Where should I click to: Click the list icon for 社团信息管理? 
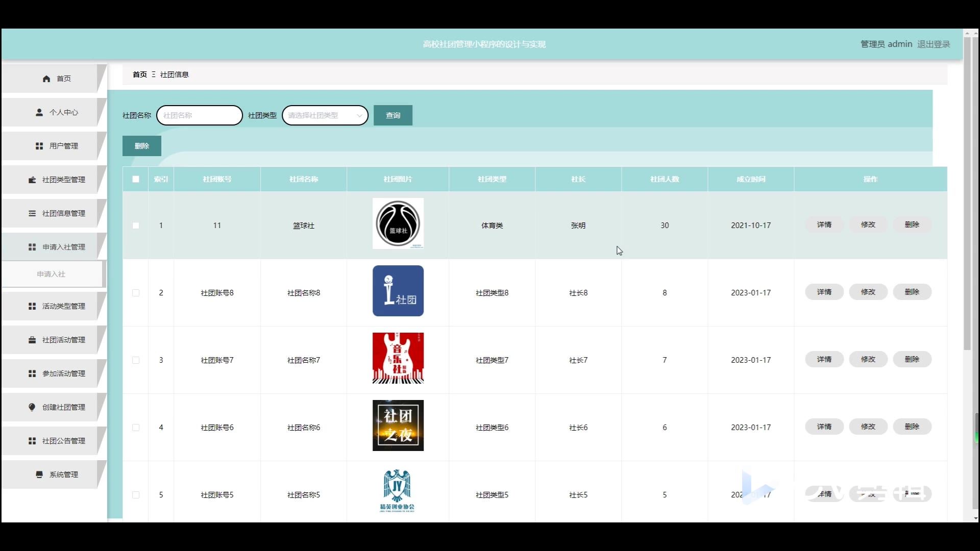[x=32, y=213]
